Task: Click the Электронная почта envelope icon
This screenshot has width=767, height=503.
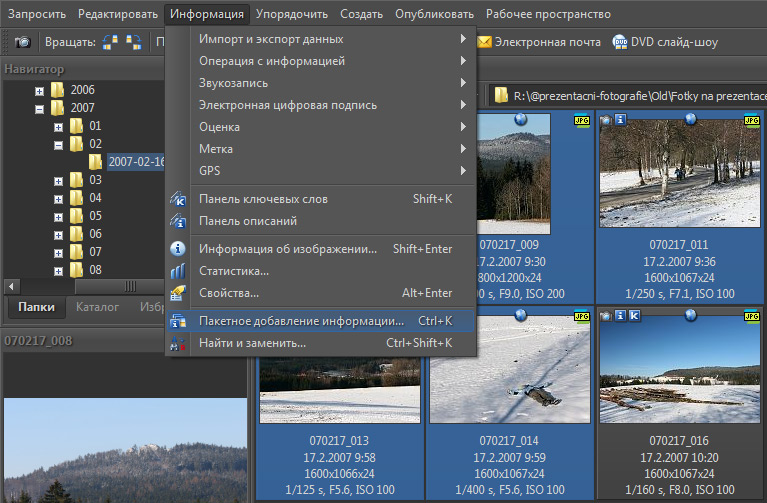Action: [x=485, y=42]
